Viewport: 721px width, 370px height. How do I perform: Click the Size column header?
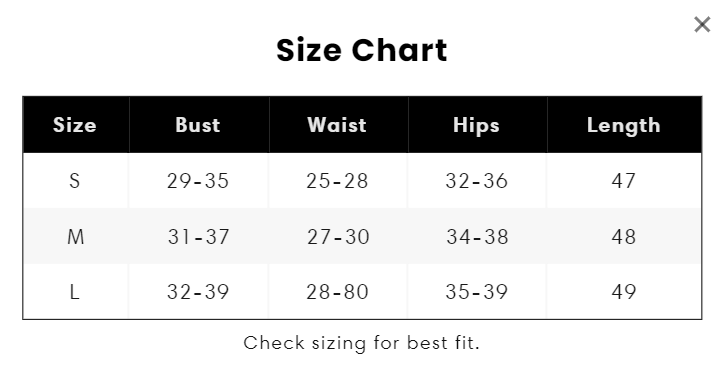[75, 125]
